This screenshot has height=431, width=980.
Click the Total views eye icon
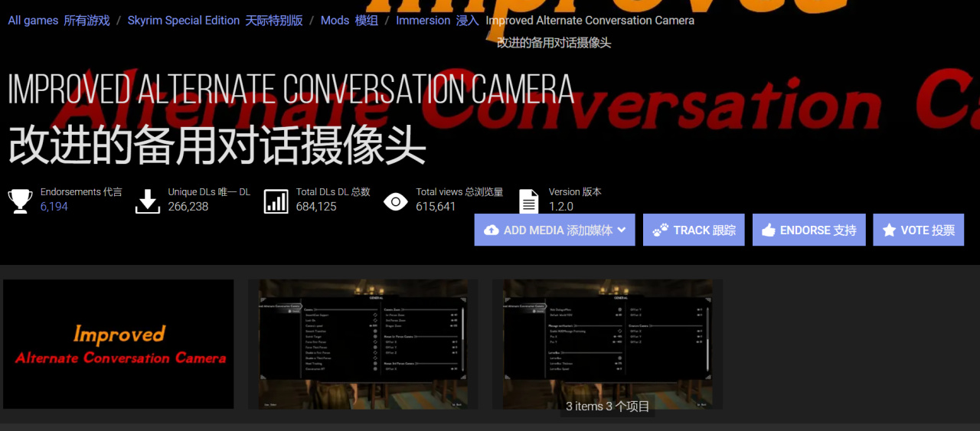pyautogui.click(x=395, y=201)
